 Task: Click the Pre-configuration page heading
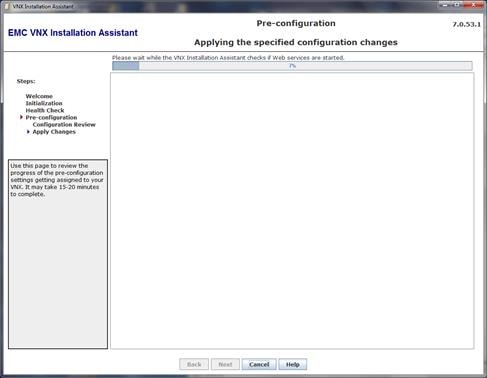296,23
